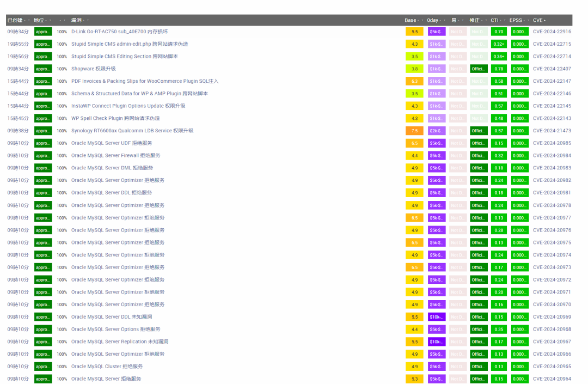Open WP Spell Check Plugin entry
Image resolution: width=588 pixels, height=384 pixels.
pyautogui.click(x=115, y=118)
